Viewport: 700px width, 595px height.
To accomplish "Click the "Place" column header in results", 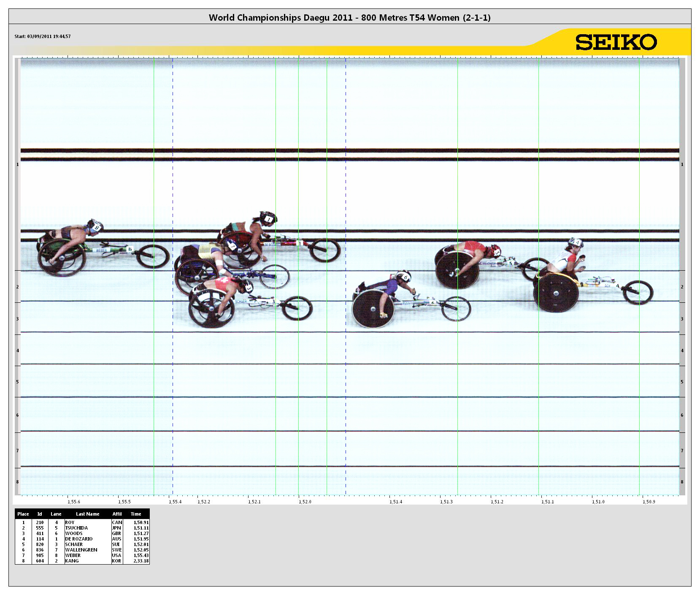I will click(x=23, y=514).
